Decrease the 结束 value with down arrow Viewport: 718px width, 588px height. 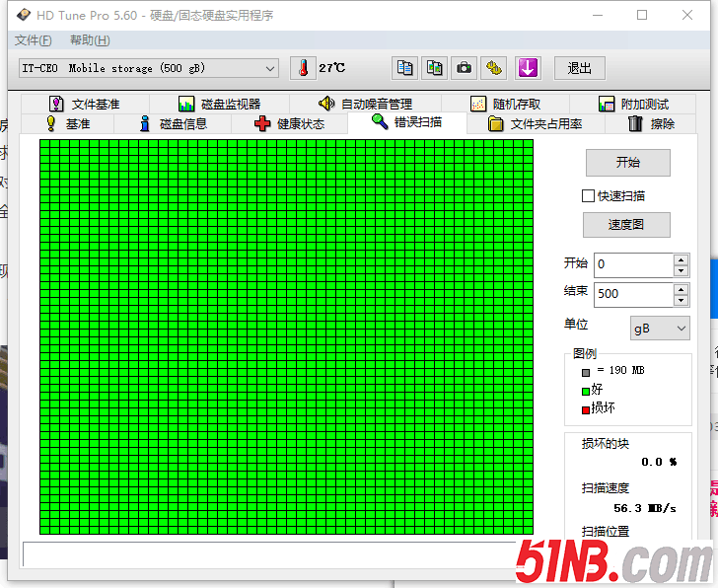[682, 300]
